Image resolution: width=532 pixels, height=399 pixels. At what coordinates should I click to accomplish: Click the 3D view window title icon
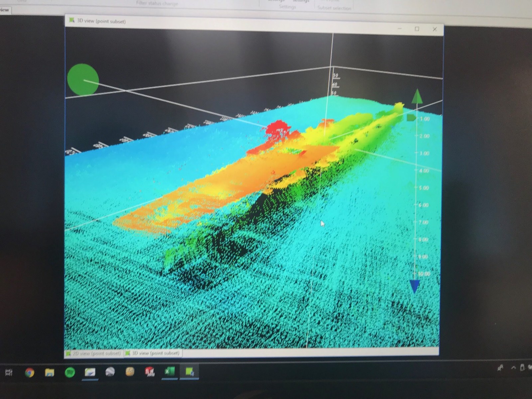[x=71, y=20]
